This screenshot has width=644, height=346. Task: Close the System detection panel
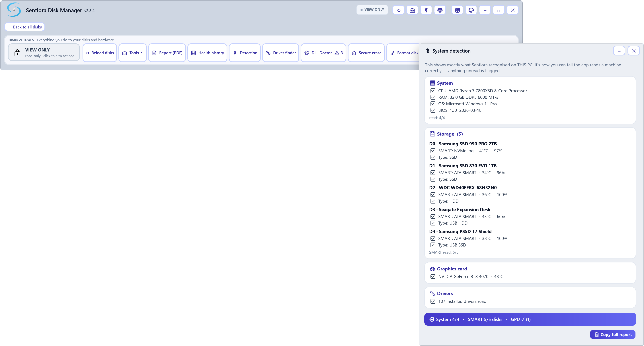633,51
